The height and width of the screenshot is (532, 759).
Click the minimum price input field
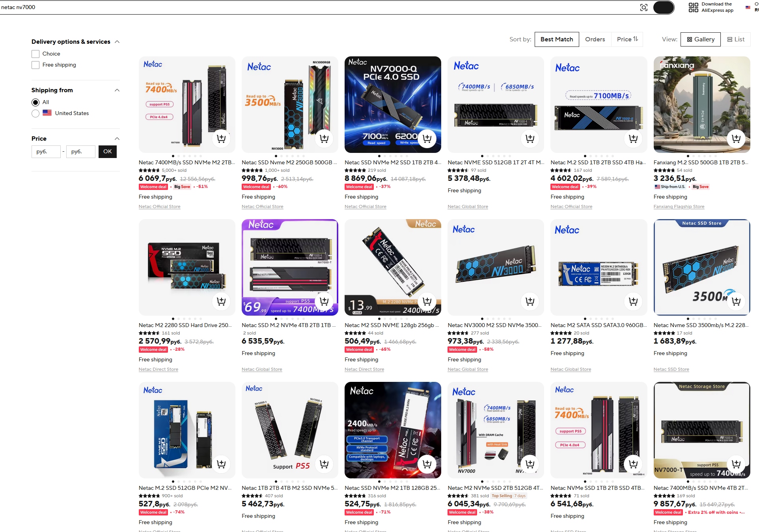tap(46, 151)
